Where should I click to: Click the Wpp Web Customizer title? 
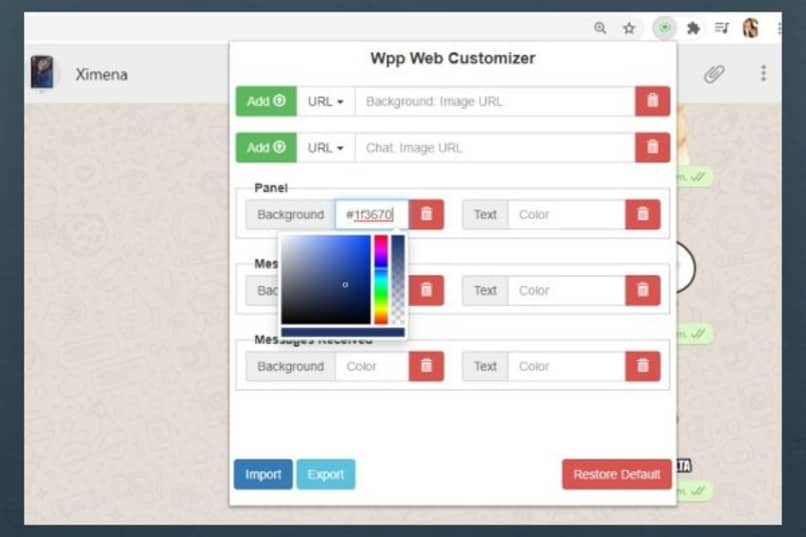452,58
